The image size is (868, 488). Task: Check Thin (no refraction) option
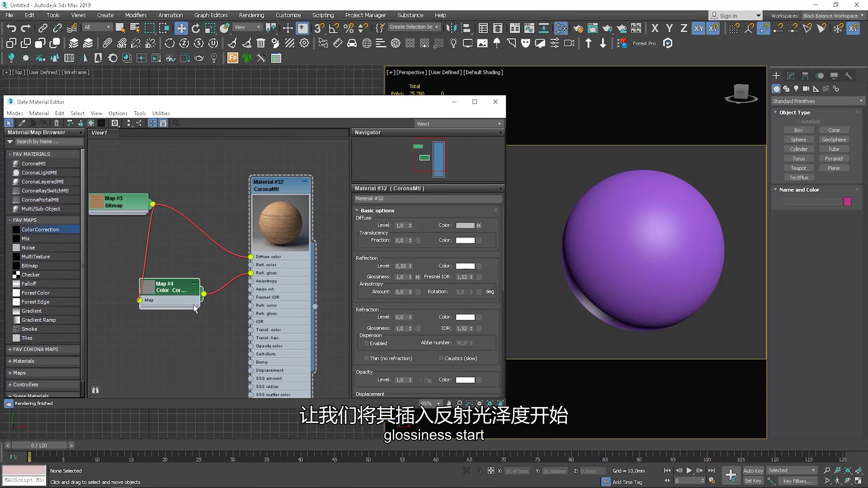point(366,358)
